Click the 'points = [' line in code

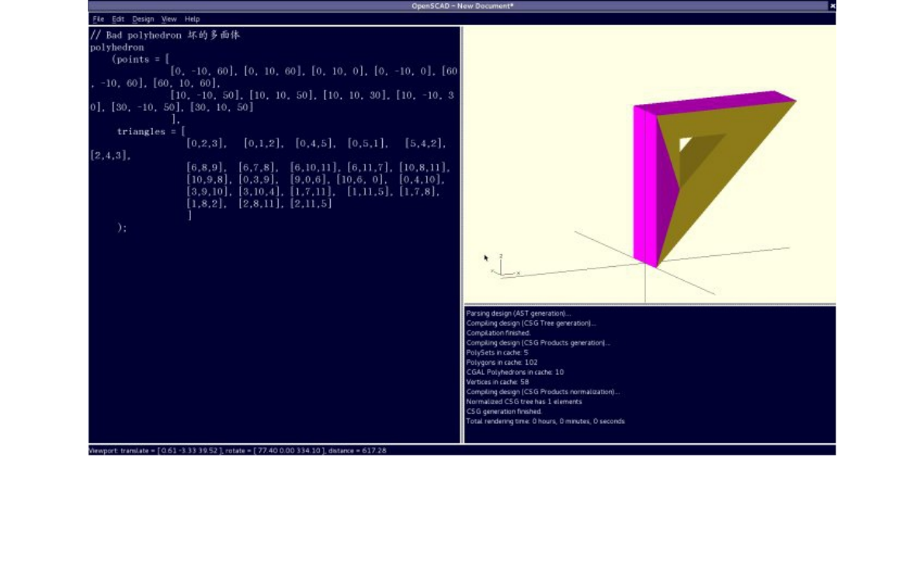[x=141, y=60]
